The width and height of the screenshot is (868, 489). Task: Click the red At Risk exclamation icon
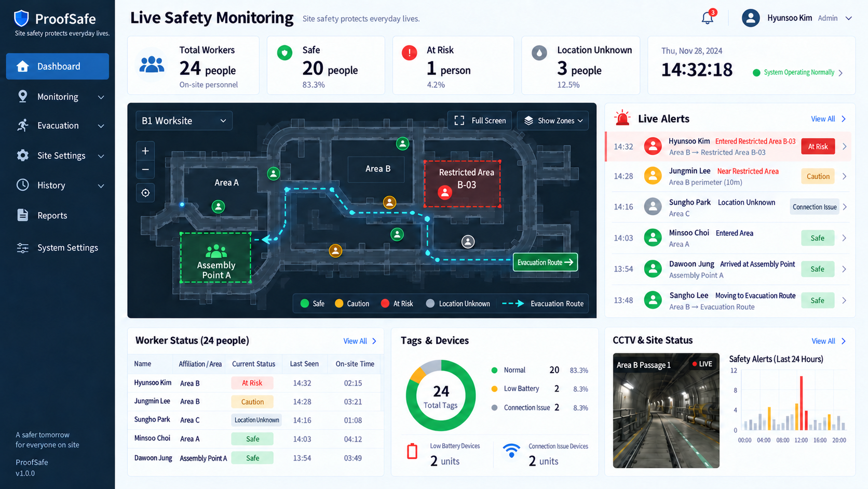click(x=409, y=53)
